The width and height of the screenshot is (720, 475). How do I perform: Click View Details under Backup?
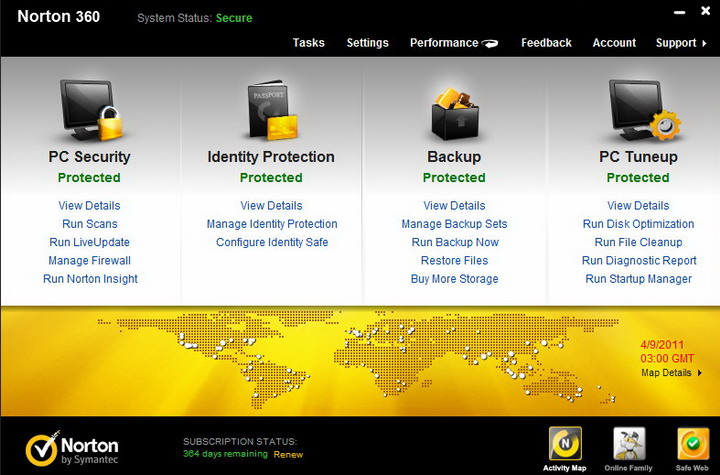pyautogui.click(x=454, y=205)
